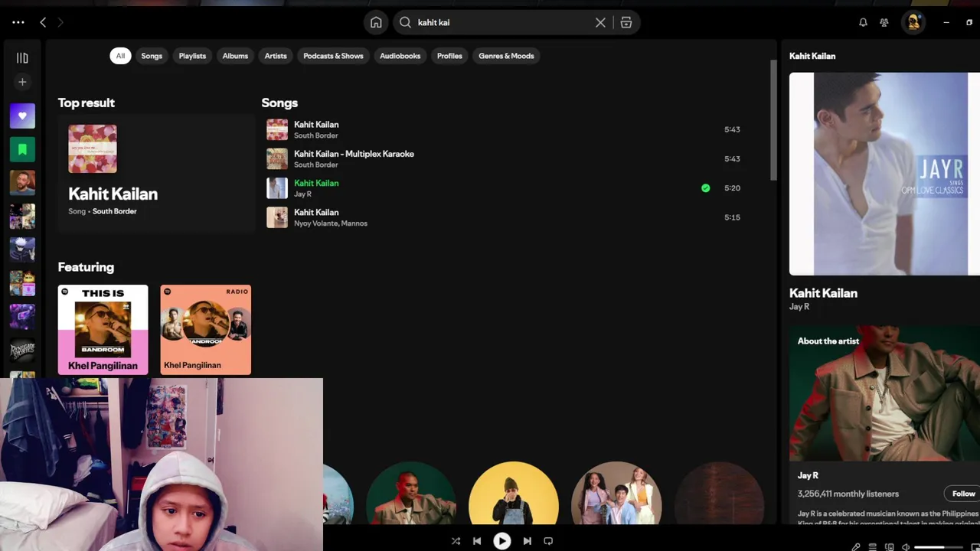Follow Jay R artist
The image size is (980, 551).
[x=963, y=494]
